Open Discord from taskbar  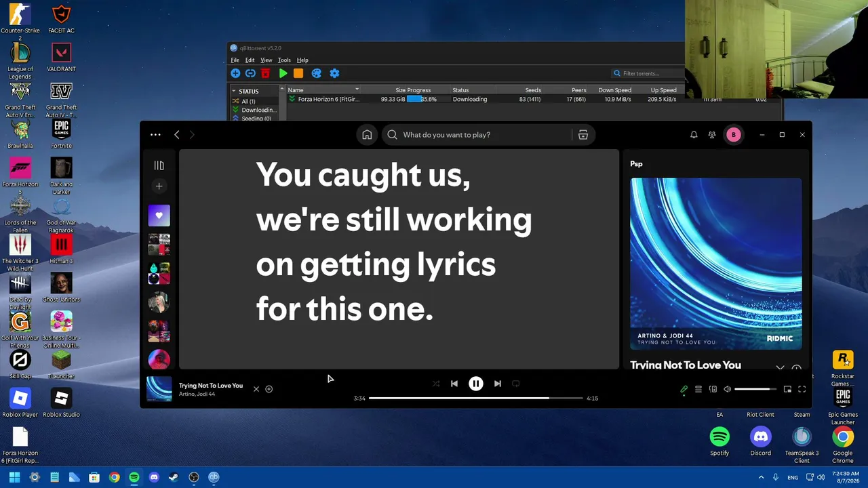[x=154, y=477]
